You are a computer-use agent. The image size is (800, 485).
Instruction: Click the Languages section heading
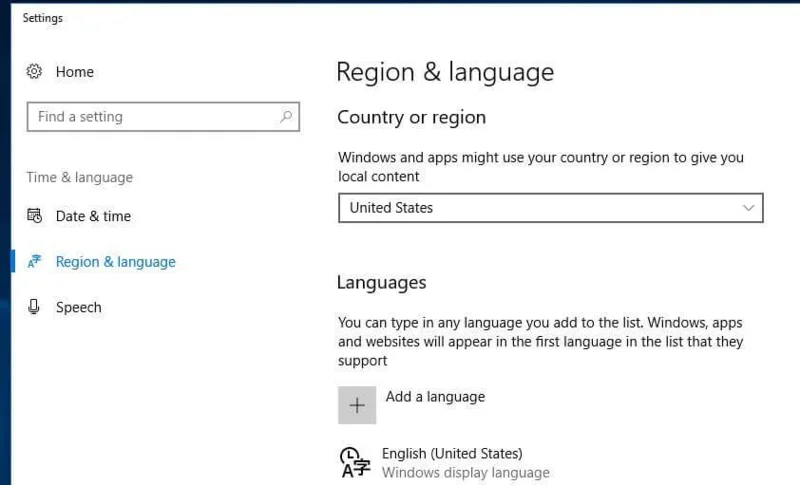click(382, 283)
